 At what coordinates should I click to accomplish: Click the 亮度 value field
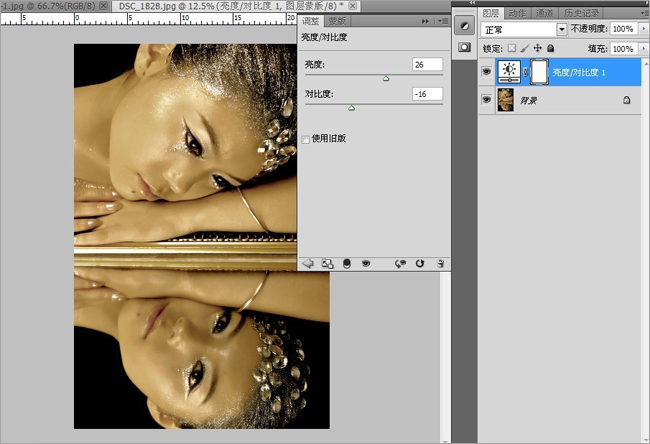pyautogui.click(x=427, y=64)
